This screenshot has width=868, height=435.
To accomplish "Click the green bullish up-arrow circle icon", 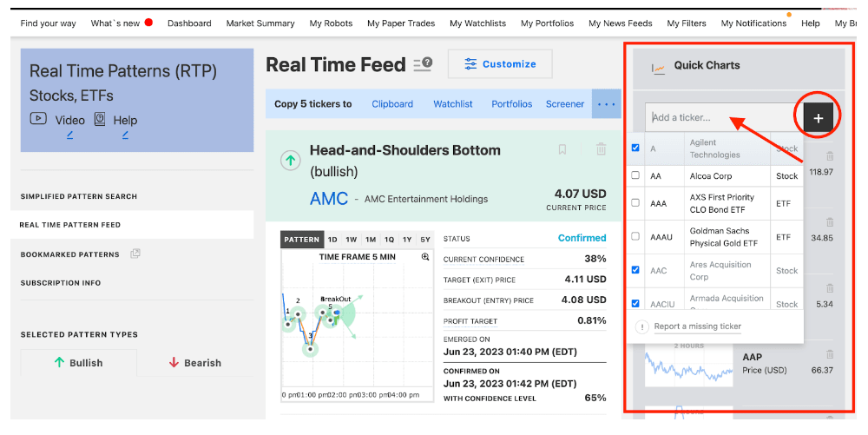I will pyautogui.click(x=291, y=161).
